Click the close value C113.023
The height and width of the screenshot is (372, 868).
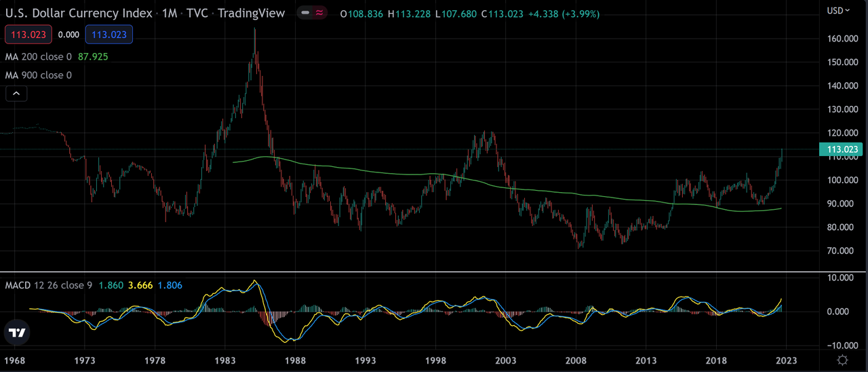coord(502,14)
